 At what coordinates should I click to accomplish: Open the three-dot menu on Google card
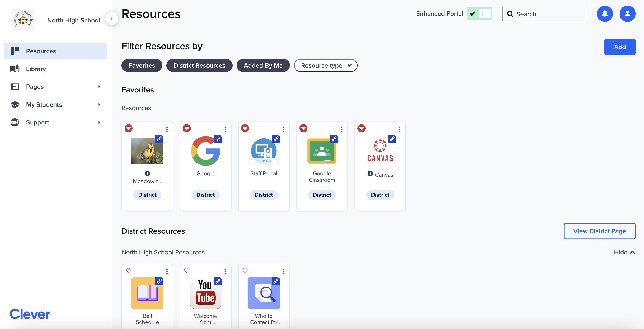tap(225, 129)
